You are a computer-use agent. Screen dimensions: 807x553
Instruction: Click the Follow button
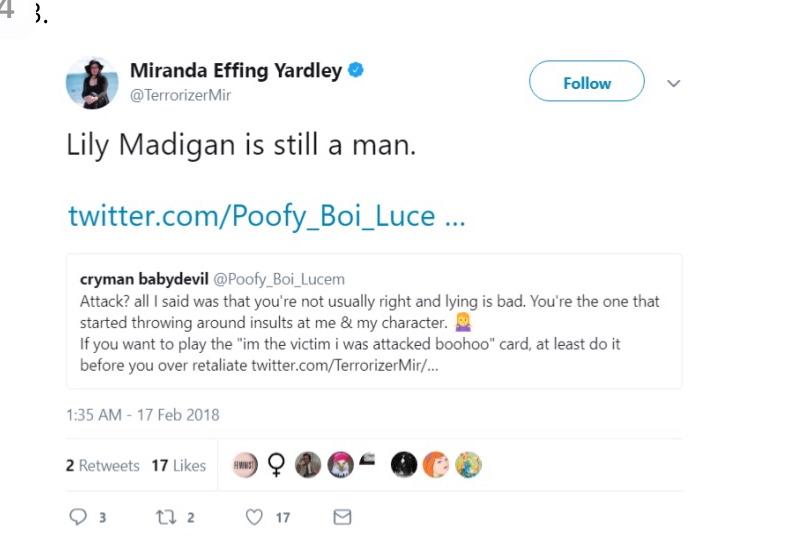pyautogui.click(x=587, y=83)
